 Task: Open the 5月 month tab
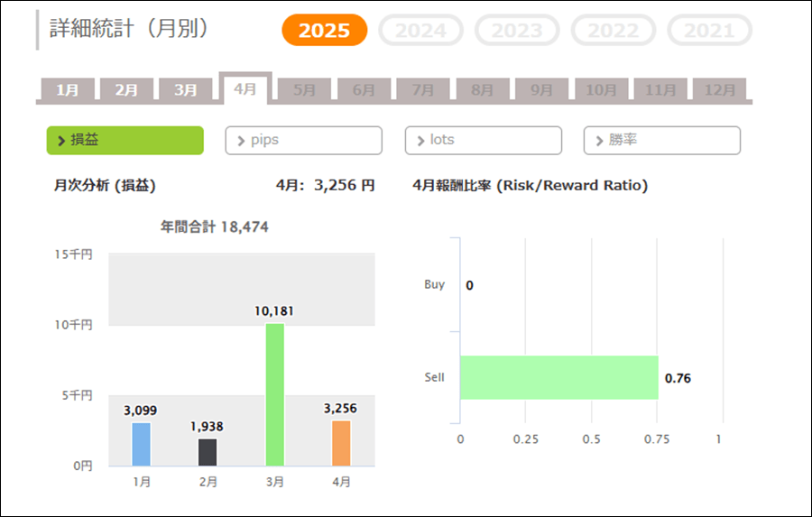(x=305, y=89)
